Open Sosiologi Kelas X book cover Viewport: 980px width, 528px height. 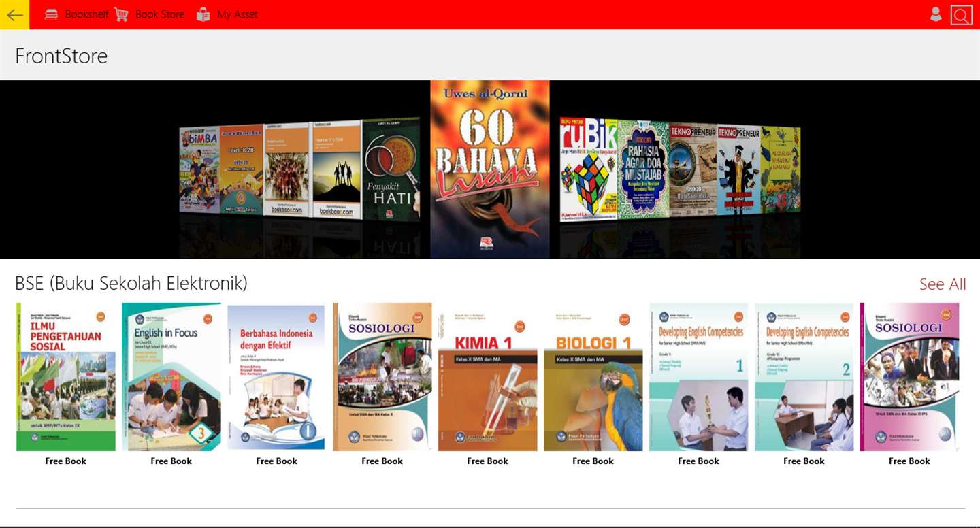pyautogui.click(x=382, y=377)
